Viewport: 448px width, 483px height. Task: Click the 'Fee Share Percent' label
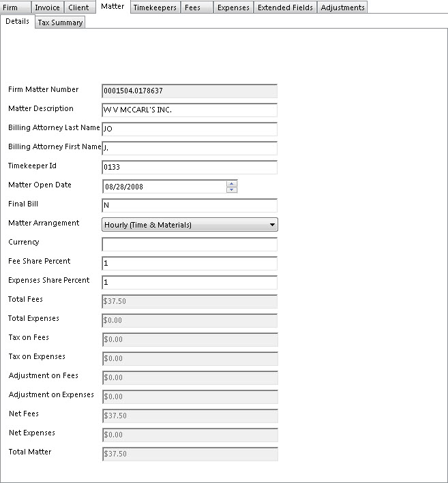[x=39, y=261]
